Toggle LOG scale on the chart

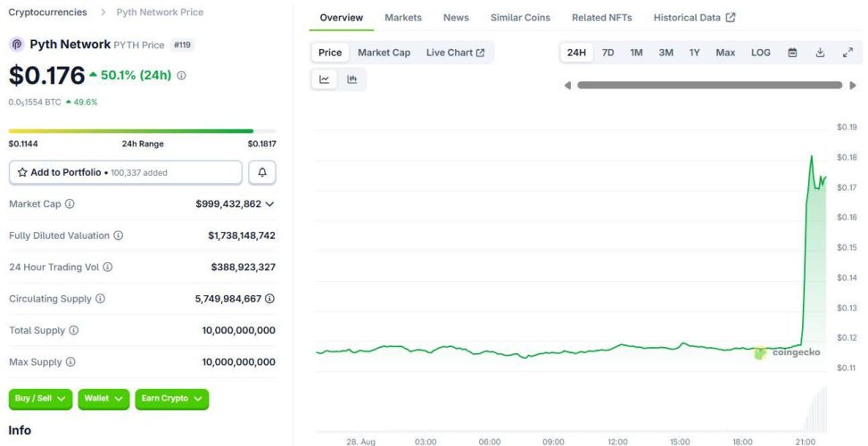coord(760,53)
